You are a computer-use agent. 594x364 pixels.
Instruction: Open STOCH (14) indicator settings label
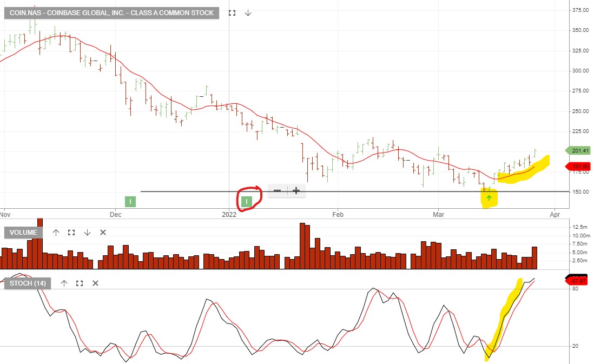click(27, 283)
